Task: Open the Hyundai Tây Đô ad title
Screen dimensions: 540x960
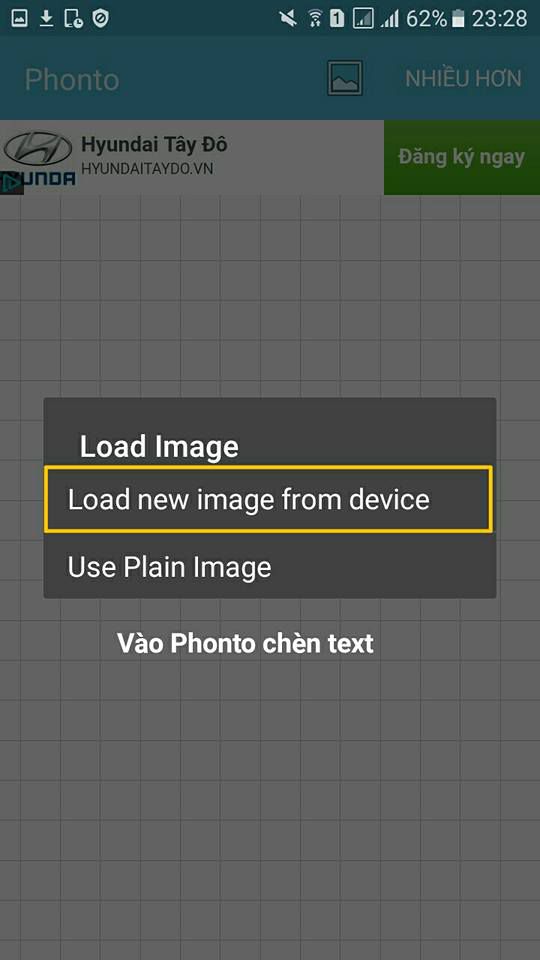Action: [154, 144]
